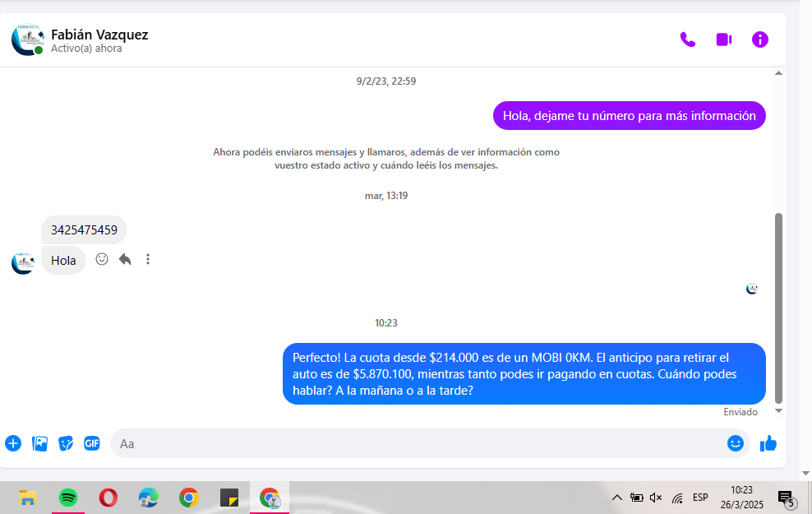Image resolution: width=812 pixels, height=514 pixels.
Task: Send a thumbs-up like
Action: [768, 443]
